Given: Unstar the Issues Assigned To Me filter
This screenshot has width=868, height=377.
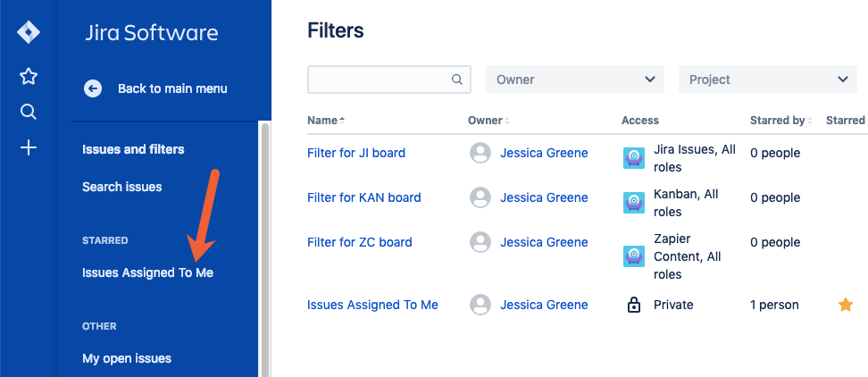Looking at the screenshot, I should click(846, 305).
